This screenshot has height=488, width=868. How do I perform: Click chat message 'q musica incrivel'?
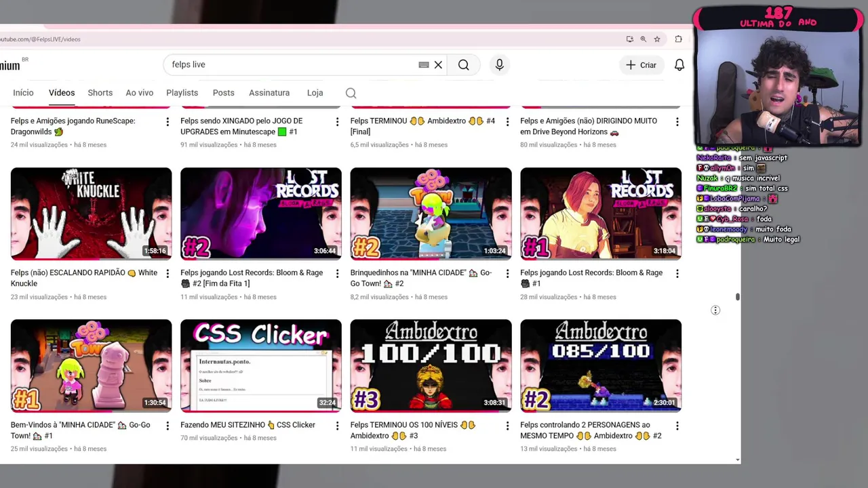tap(738, 178)
